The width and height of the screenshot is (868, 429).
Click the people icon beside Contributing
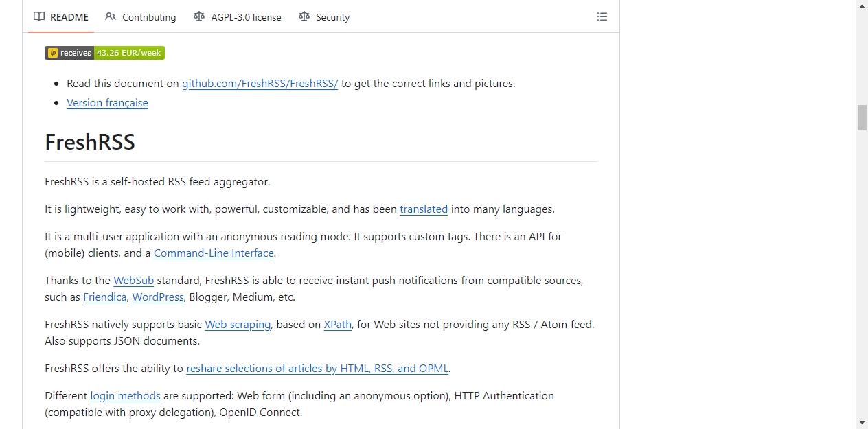coord(111,17)
